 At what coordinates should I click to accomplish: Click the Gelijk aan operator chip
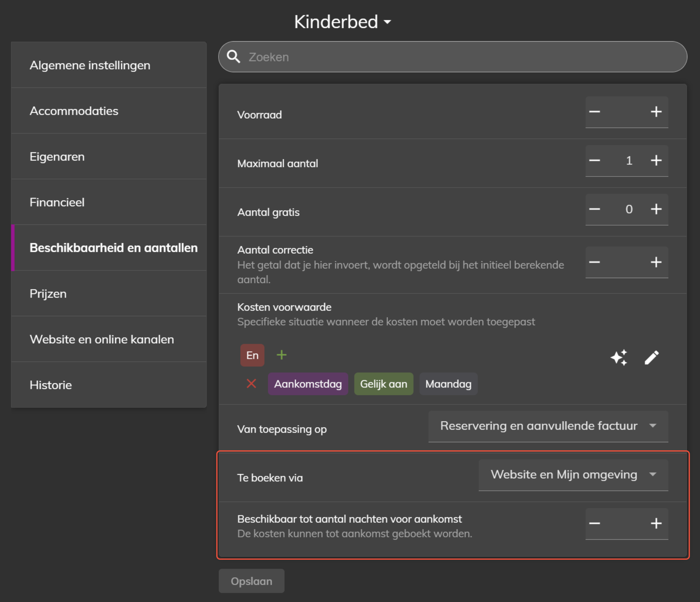tap(383, 384)
